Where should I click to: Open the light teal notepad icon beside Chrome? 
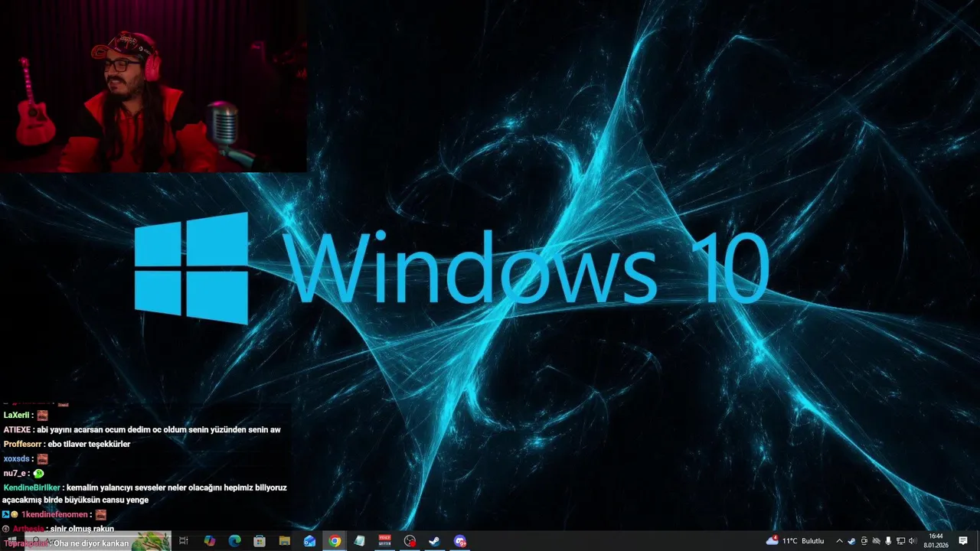(359, 541)
